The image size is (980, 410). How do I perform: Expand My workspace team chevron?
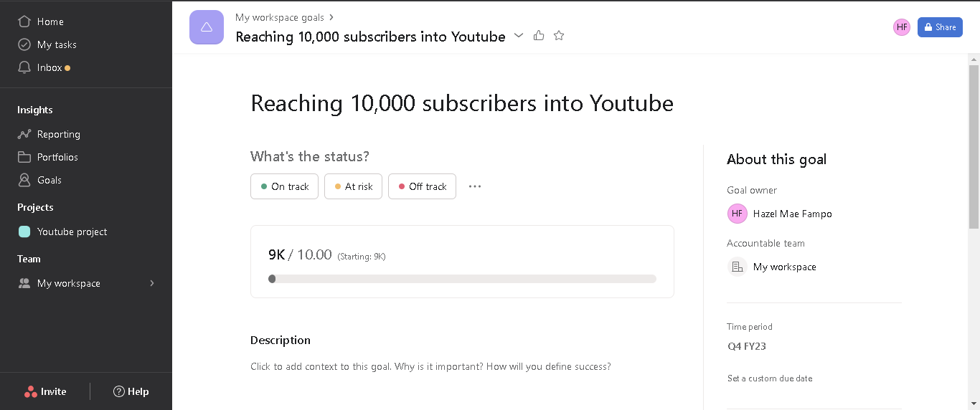152,283
